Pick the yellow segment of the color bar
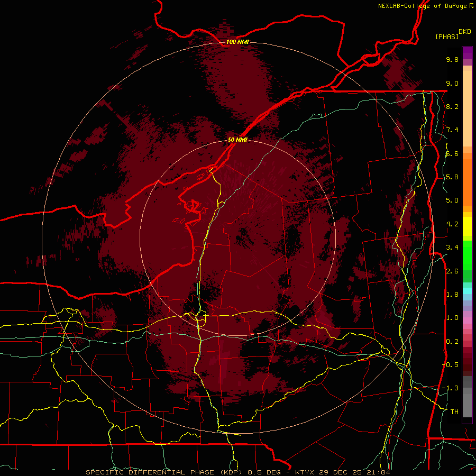 467,226
